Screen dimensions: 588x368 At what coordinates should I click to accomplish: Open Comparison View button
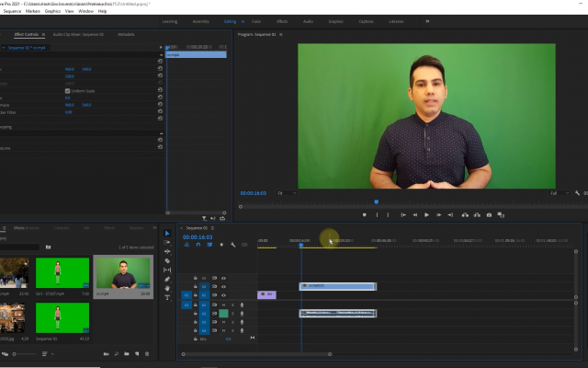click(501, 214)
